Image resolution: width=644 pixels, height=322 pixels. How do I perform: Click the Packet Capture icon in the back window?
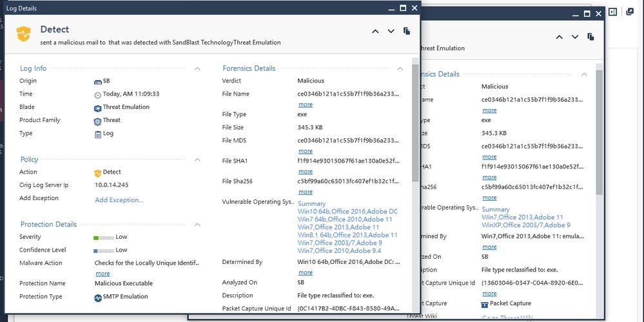click(x=484, y=305)
